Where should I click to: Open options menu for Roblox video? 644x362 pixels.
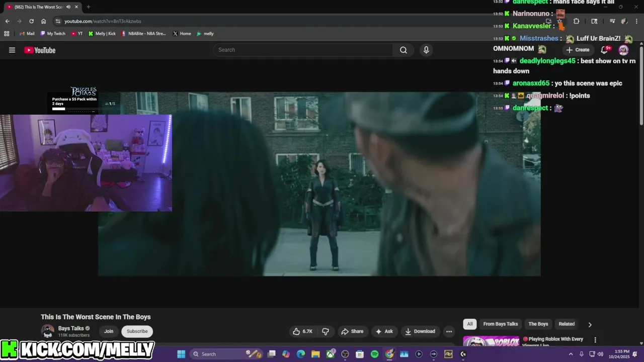(x=595, y=340)
